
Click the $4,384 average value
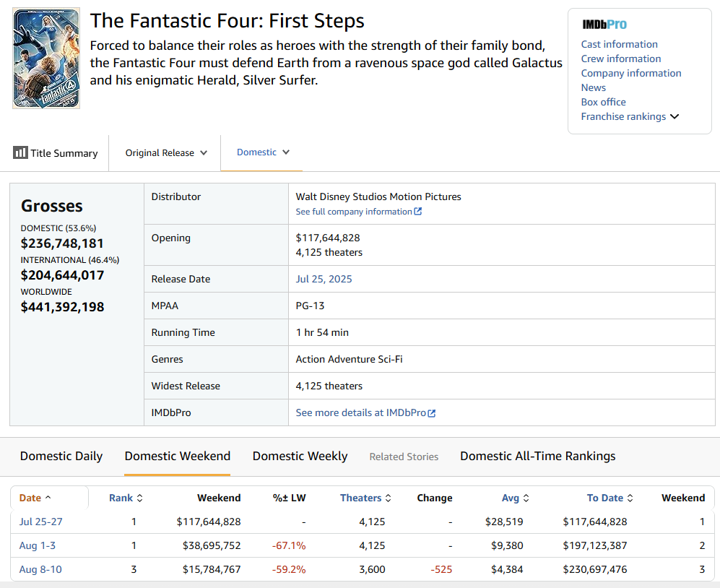(x=507, y=570)
